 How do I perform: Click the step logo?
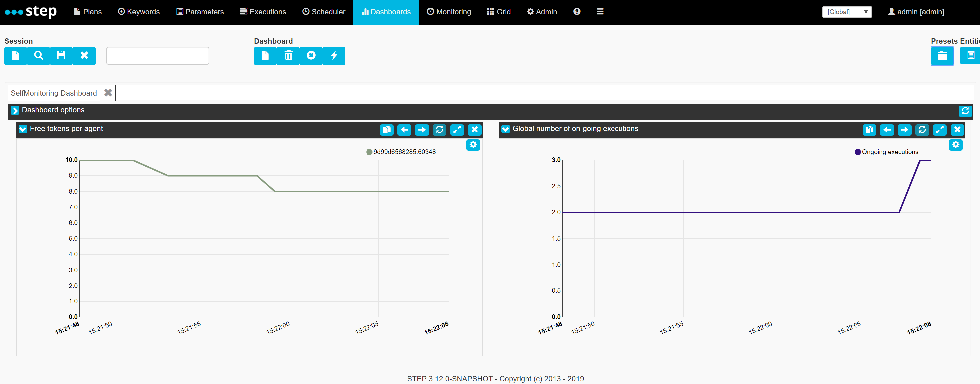31,11
